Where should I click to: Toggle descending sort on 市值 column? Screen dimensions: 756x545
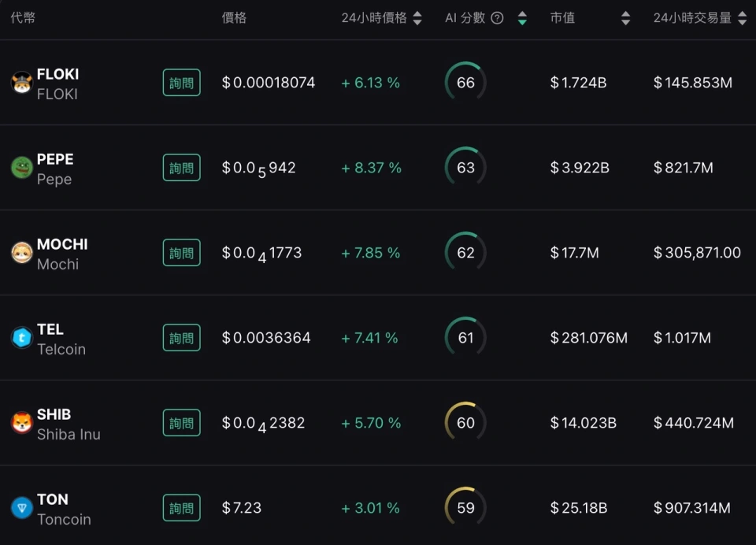[625, 22]
